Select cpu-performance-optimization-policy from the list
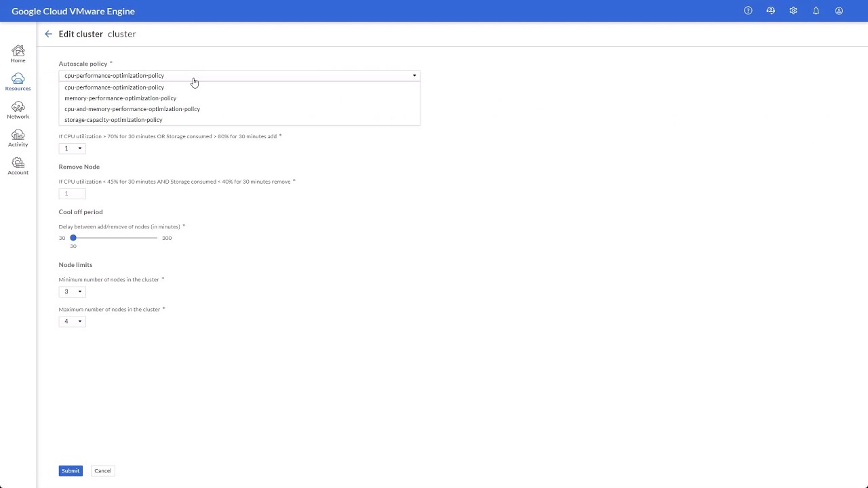The height and width of the screenshot is (488, 868). pos(239,87)
